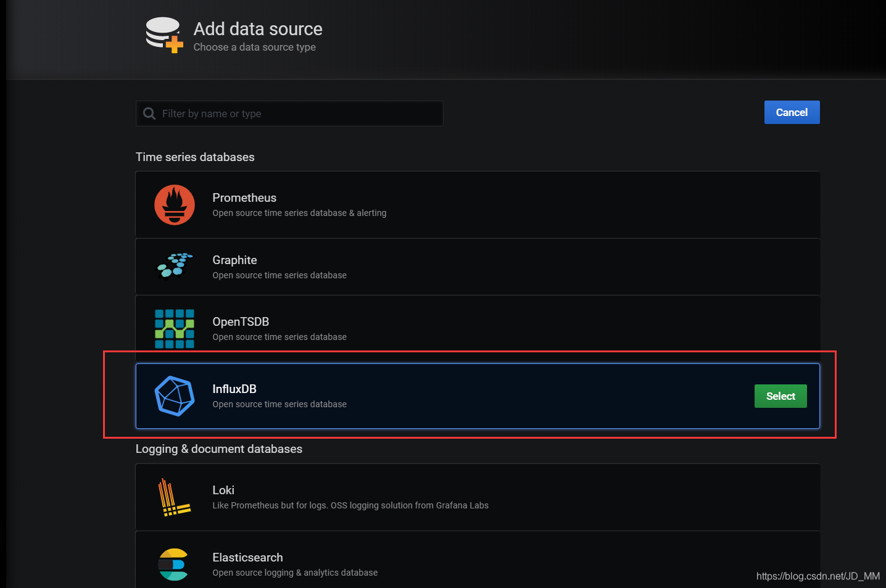Click the Add data source database icon
The image size is (886, 588).
click(x=164, y=35)
